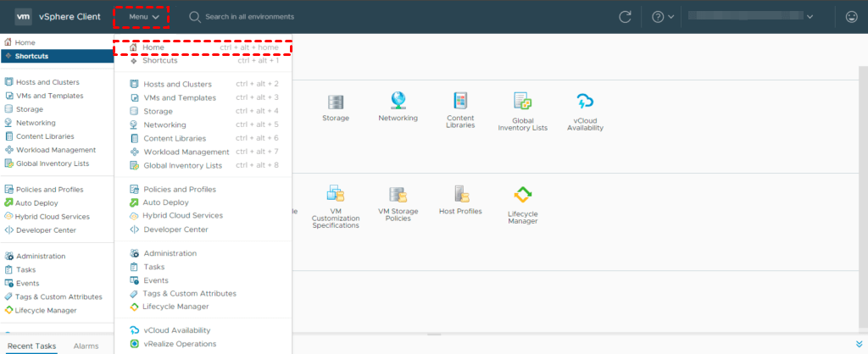Viewport: 868px width, 354px height.
Task: Click the smiley feedback icon
Action: point(851,17)
